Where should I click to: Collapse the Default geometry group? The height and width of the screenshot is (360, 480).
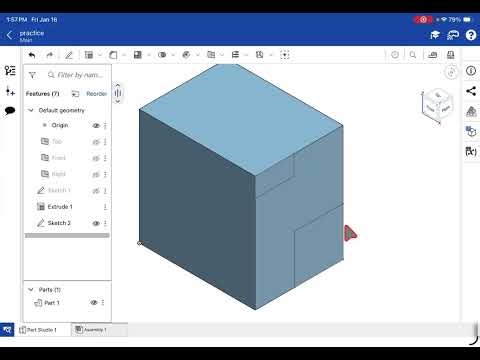click(x=31, y=110)
